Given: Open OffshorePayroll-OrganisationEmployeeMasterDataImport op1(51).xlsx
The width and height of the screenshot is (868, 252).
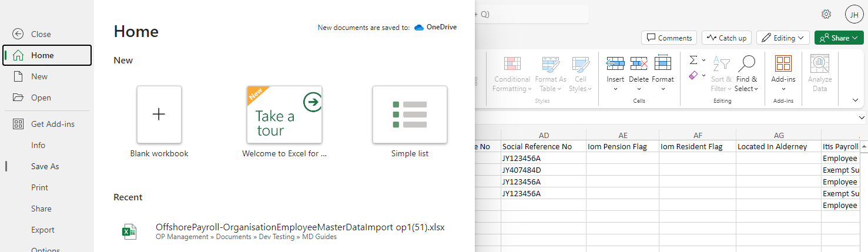Looking at the screenshot, I should (300, 227).
